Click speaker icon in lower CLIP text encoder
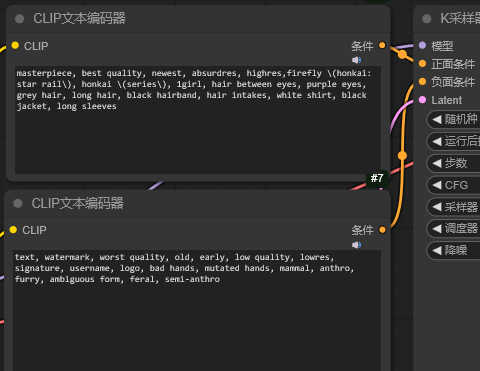 (x=356, y=245)
